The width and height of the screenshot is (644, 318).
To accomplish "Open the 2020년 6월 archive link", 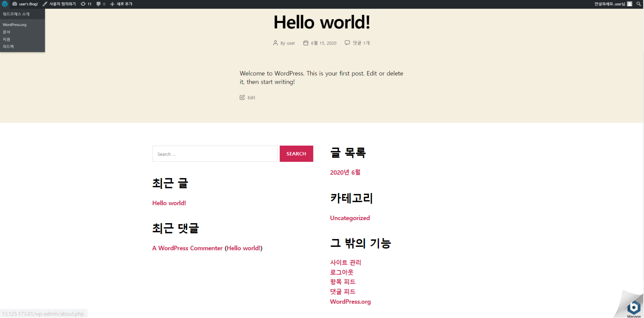I will (x=345, y=172).
